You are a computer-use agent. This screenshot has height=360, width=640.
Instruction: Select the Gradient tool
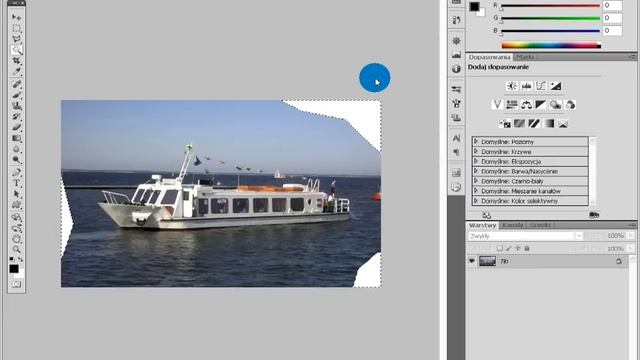[16, 139]
